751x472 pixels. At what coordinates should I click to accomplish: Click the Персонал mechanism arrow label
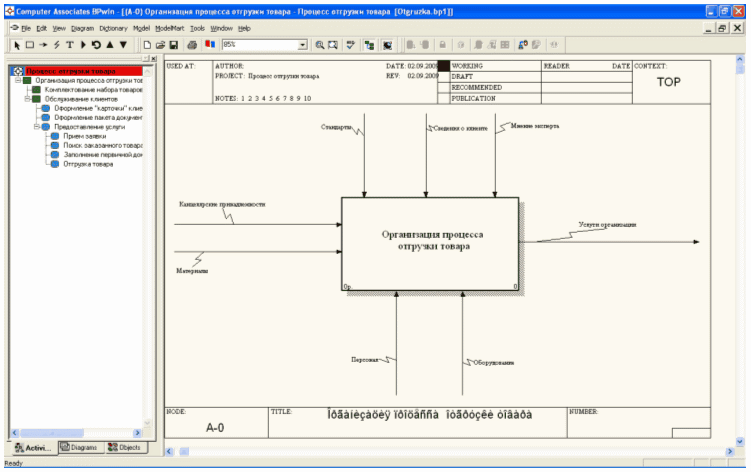pos(364,359)
